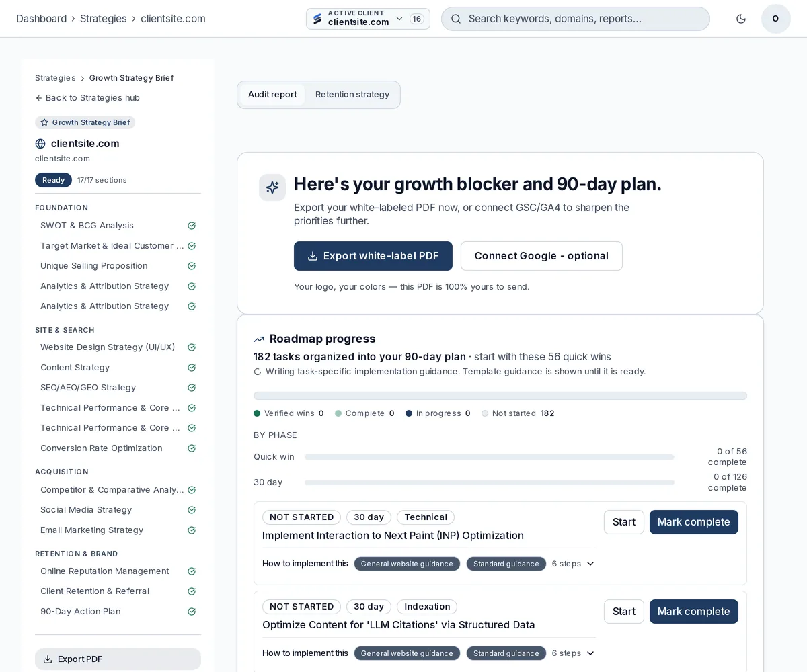Click the loading spinner icon beside implementation guidance note
Image resolution: width=807 pixels, height=672 pixels.
tap(258, 372)
